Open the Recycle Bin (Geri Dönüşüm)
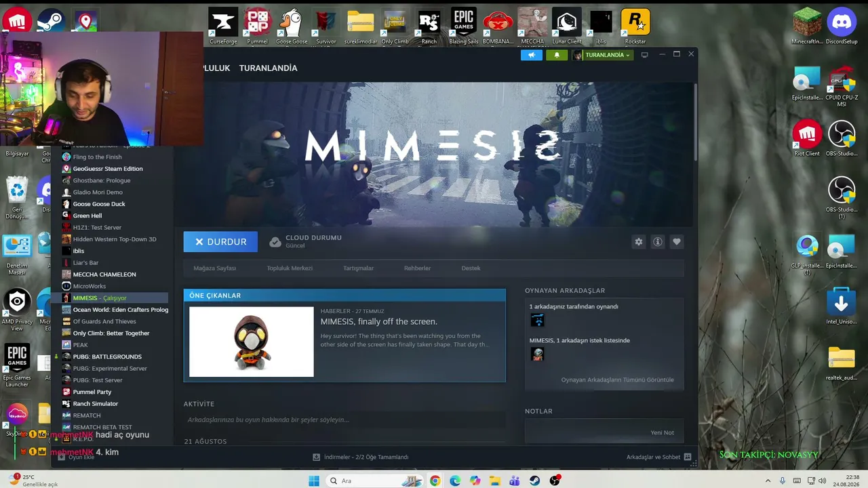The width and height of the screenshot is (868, 488). pyautogui.click(x=17, y=198)
